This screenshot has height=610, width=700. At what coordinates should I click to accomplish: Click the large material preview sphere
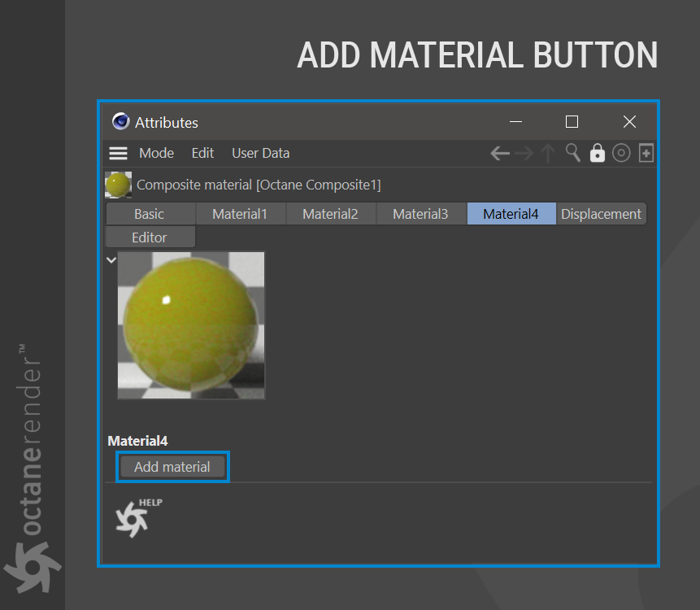pos(191,325)
